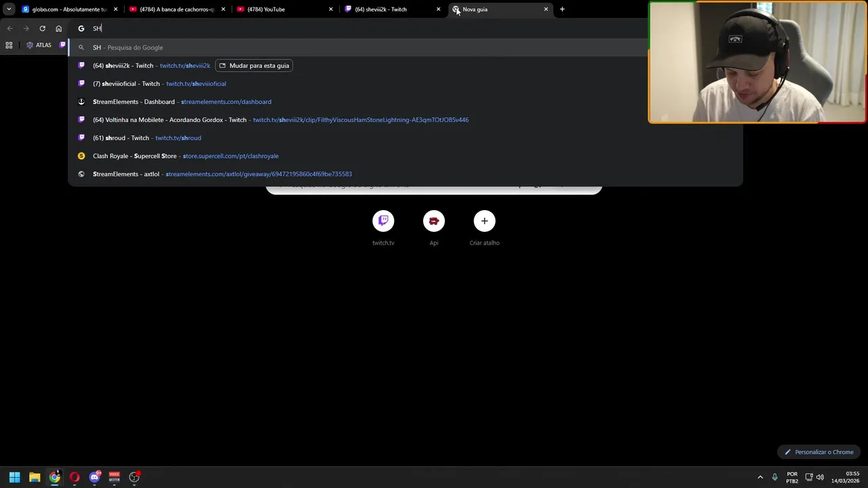The width and height of the screenshot is (868, 488).
Task: Open Opera browser from taskbar
Action: tap(75, 477)
